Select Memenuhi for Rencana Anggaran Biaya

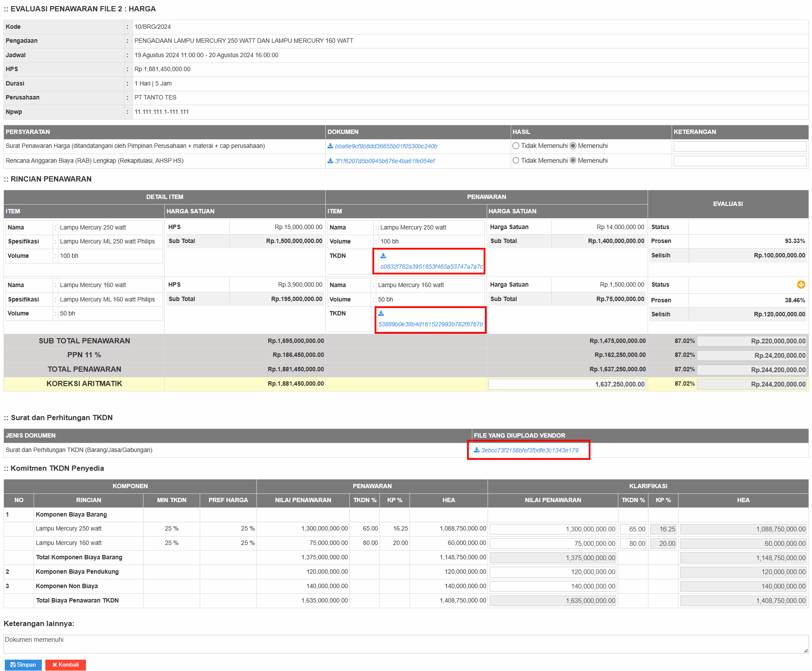(573, 161)
